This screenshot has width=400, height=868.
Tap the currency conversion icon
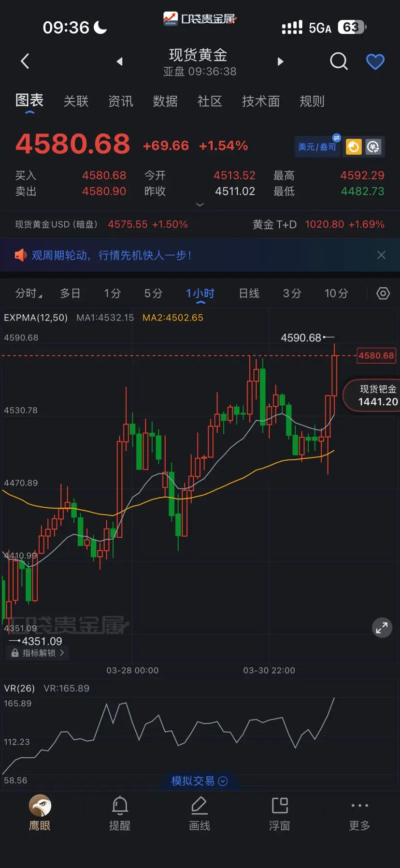pyautogui.click(x=373, y=147)
